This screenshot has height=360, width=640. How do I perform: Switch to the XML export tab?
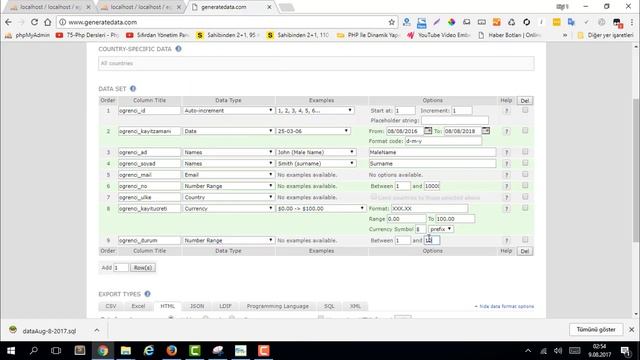click(x=355, y=306)
